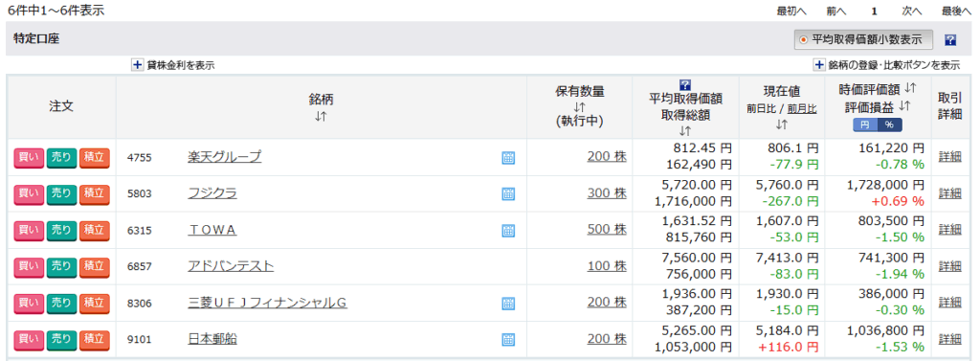Click calendar icon for 日本郵船
Screen dimensions: 980x361
508,340
